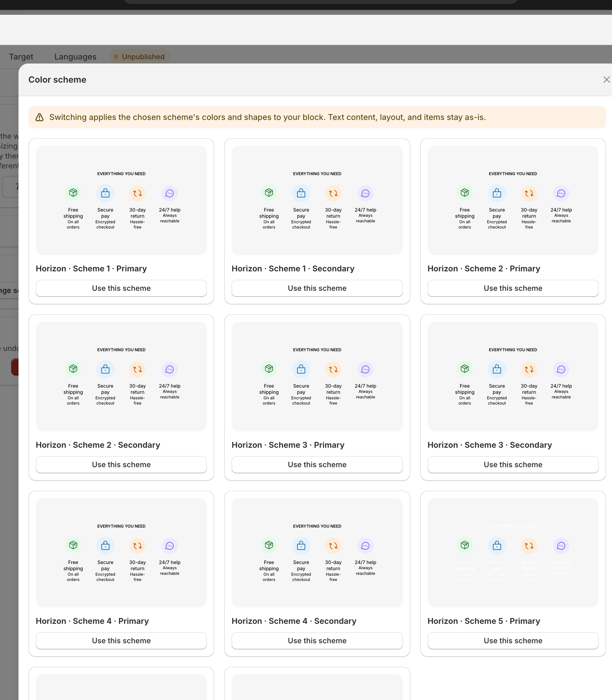Click the 30-day return icon in Scheme 1 Secondary preview
This screenshot has width=612, height=700.
[x=333, y=193]
